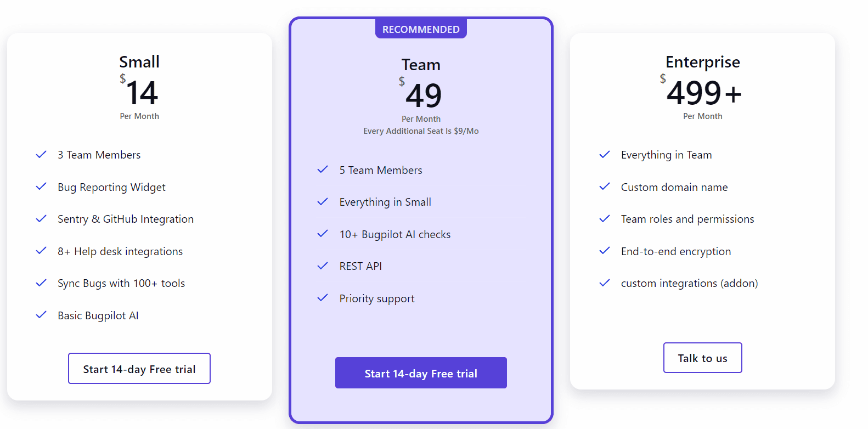Select the checkmark beside Sentry & GitHub Integration
The image size is (868, 429).
coord(41,218)
